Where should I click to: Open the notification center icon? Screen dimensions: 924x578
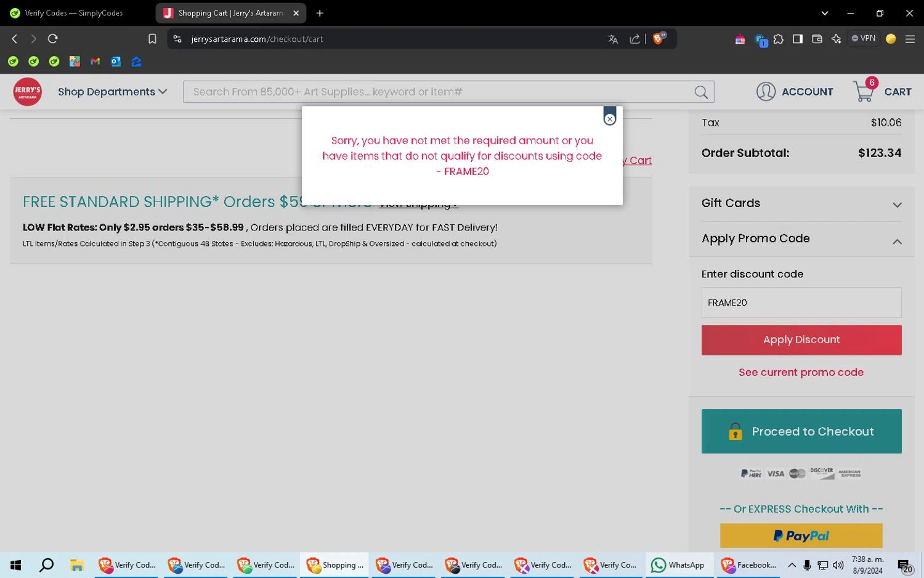(904, 566)
